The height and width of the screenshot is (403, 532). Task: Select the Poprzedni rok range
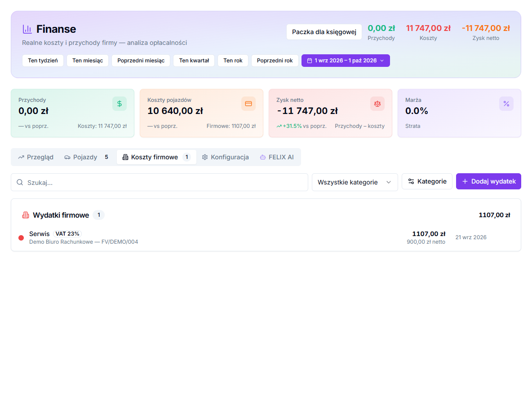[275, 61]
